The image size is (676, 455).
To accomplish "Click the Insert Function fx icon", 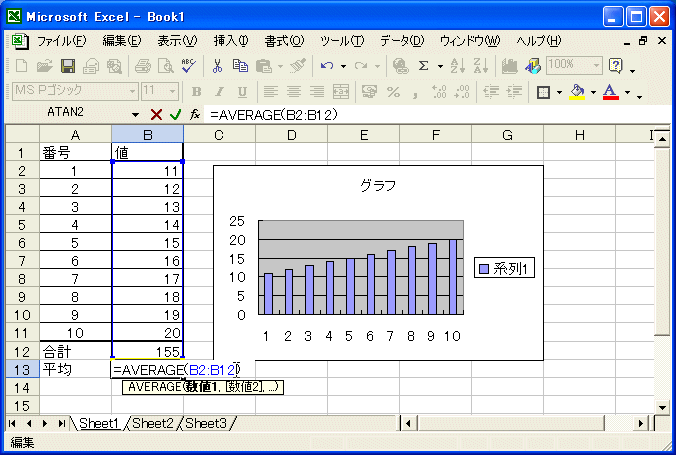I will pyautogui.click(x=195, y=114).
